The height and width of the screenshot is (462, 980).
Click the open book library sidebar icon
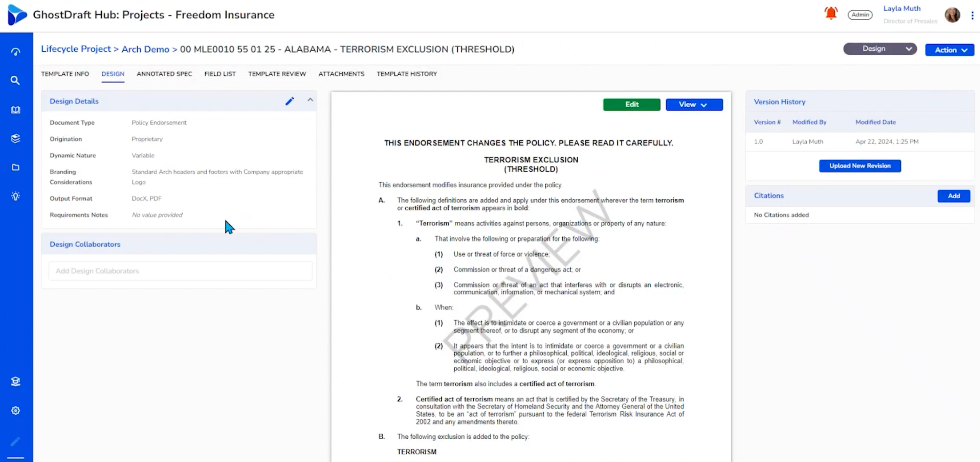tap(16, 110)
